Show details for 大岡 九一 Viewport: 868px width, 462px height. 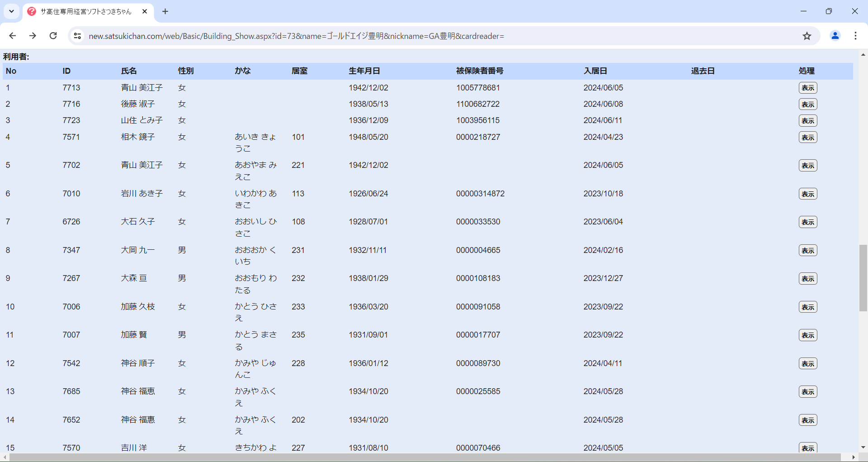click(807, 250)
